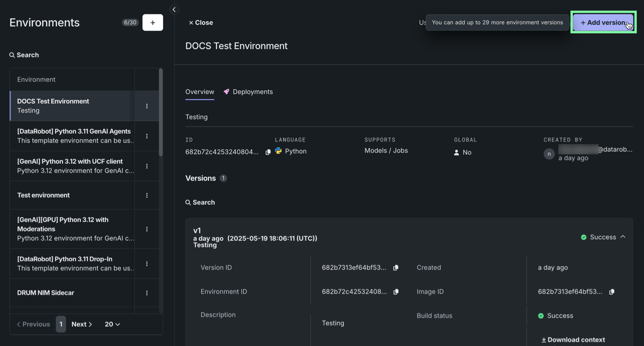The width and height of the screenshot is (644, 346).
Task: Collapse the left Environments panel
Action: click(x=174, y=10)
